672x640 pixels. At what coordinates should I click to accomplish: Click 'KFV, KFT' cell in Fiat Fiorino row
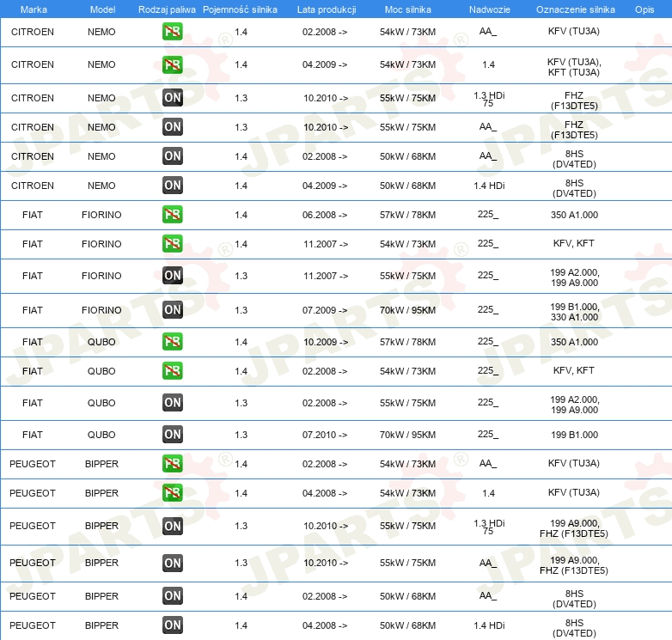573,243
